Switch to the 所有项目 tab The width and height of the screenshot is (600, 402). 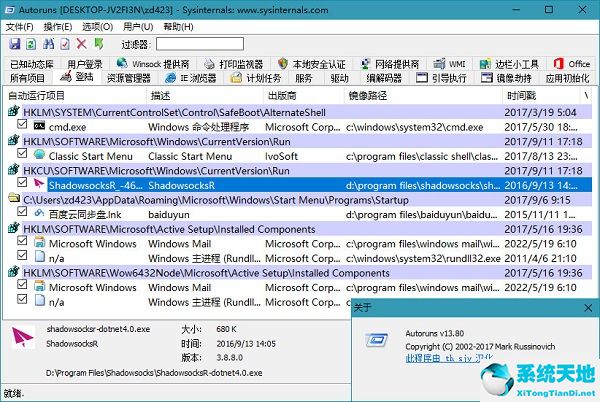pos(27,78)
